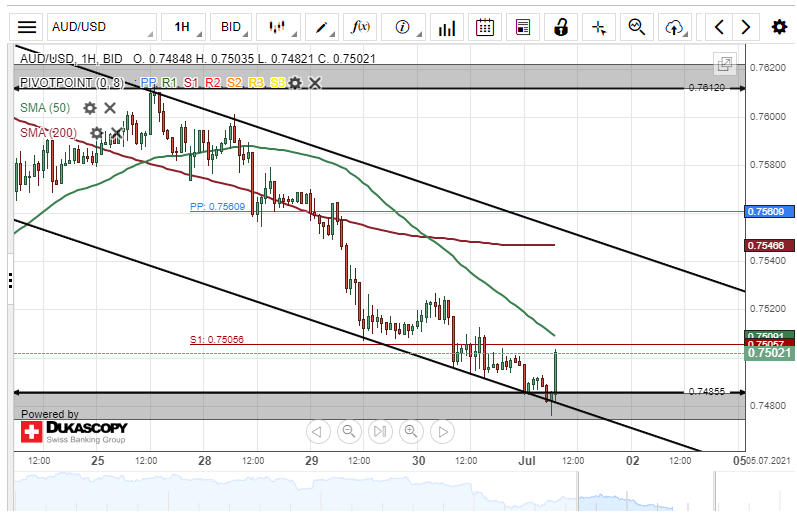Shift chart right with the forward arrow
797x518 pixels.
click(745, 27)
